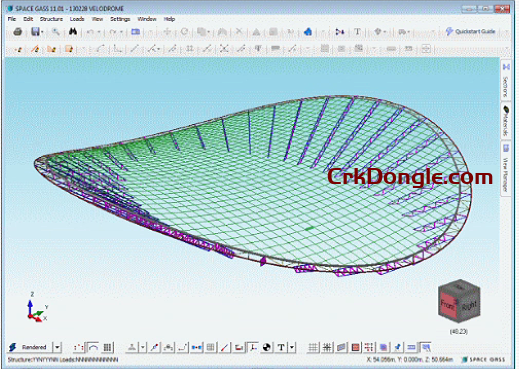This screenshot has height=369, width=519.
Task: Open the Loads menu
Action: [x=77, y=19]
